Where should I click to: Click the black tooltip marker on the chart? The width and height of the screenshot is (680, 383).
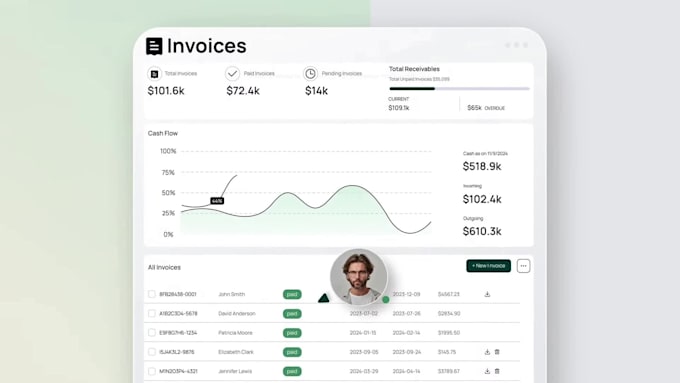pos(217,201)
